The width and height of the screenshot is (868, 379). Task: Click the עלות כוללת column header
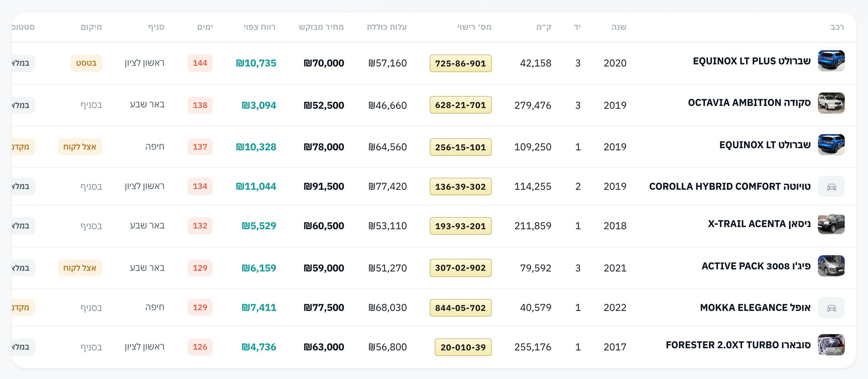pos(387,27)
